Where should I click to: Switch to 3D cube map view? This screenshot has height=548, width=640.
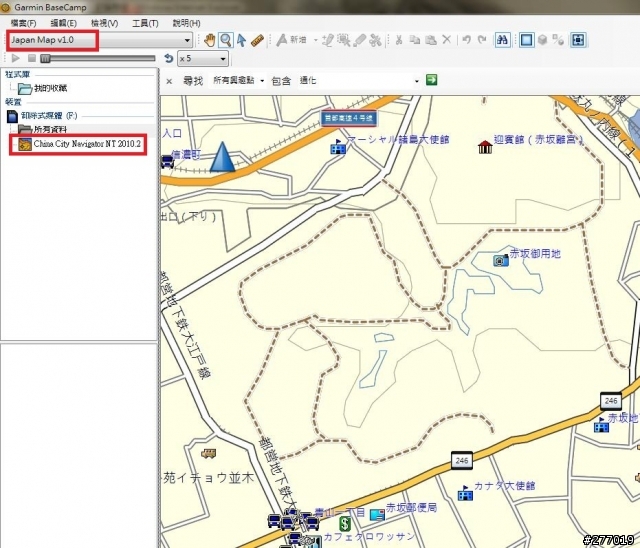coord(542,40)
